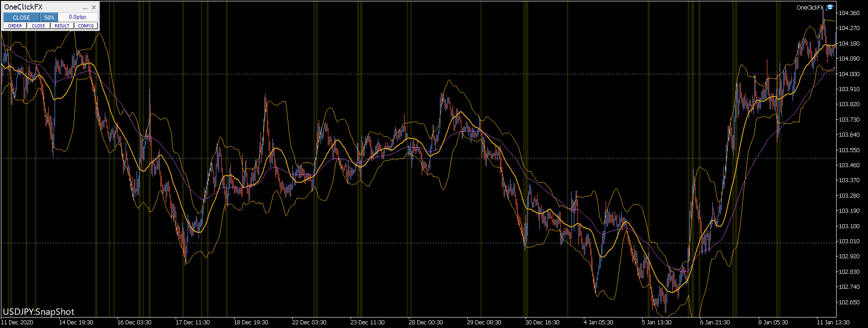Click the 102.740 price label
868x328 pixels.
(849, 287)
